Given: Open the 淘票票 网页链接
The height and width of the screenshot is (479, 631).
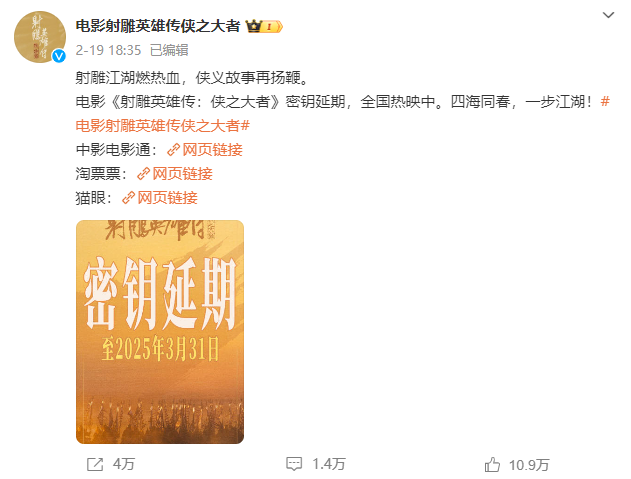Looking at the screenshot, I should pyautogui.click(x=182, y=174).
